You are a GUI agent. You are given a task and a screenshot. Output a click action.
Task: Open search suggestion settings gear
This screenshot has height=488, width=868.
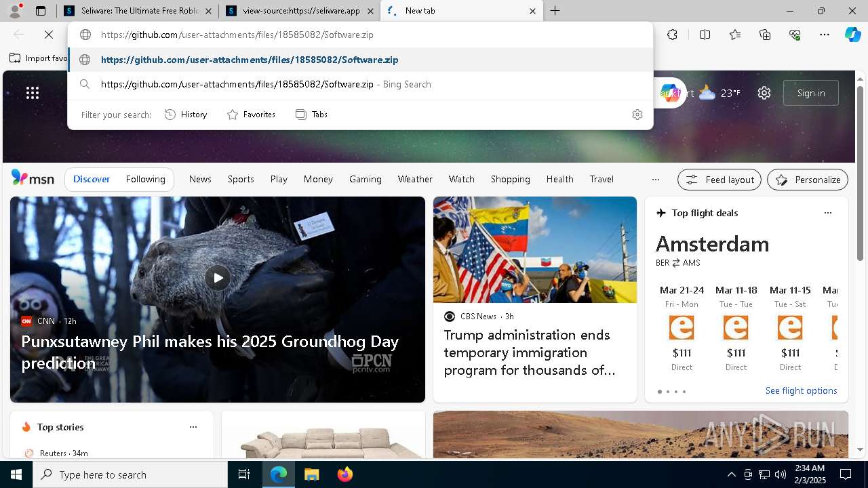tap(637, 115)
